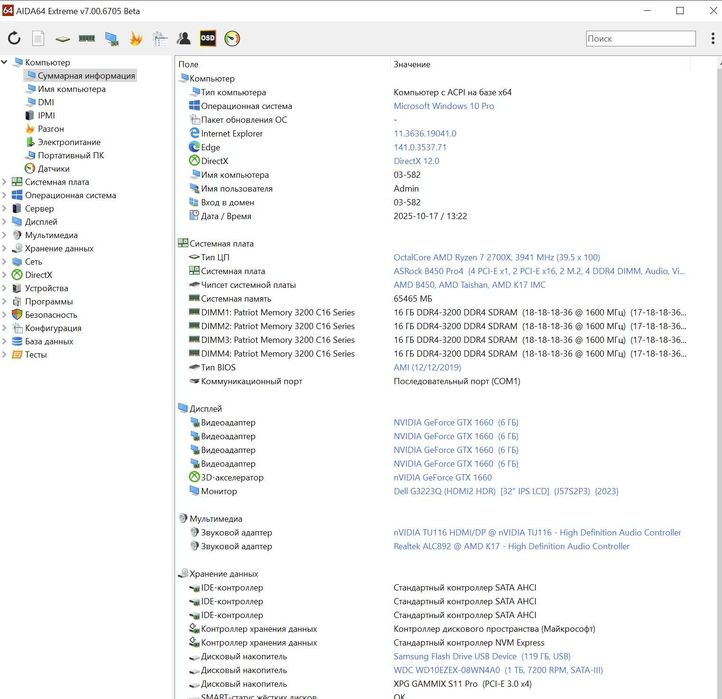Open the ASRock B450 Pro4 link
Screen dimensions: 722x699
[x=539, y=271]
